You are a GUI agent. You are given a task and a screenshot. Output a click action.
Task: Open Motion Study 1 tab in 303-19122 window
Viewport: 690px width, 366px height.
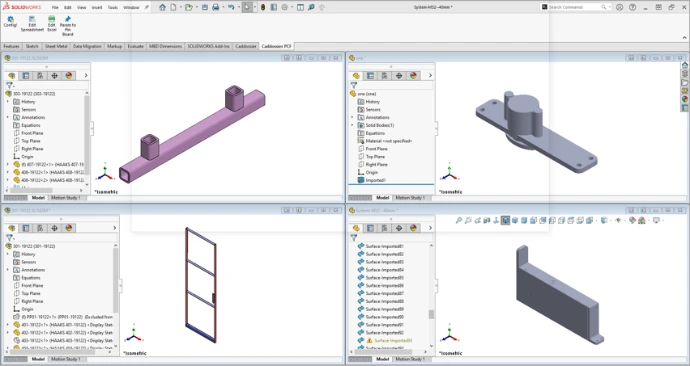[x=66, y=198]
